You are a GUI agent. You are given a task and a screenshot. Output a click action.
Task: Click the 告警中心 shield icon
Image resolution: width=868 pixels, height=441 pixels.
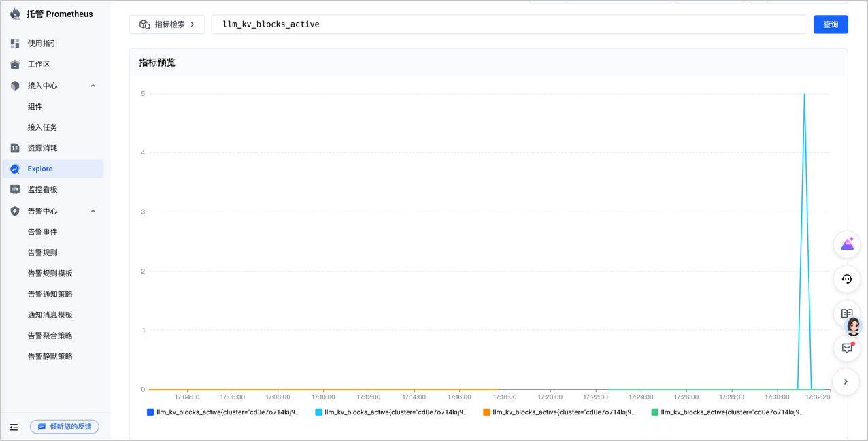point(15,211)
